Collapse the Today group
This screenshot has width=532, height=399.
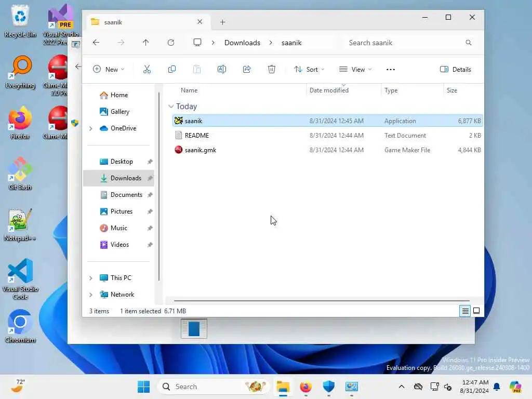tap(170, 106)
